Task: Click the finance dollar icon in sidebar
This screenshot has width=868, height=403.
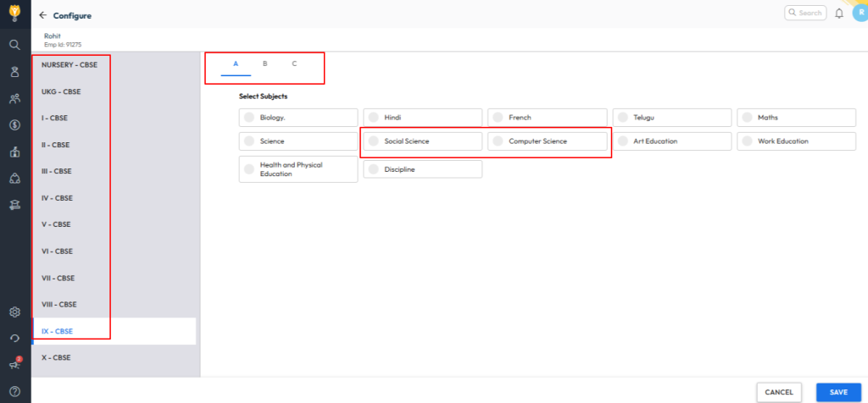Action: (x=14, y=125)
